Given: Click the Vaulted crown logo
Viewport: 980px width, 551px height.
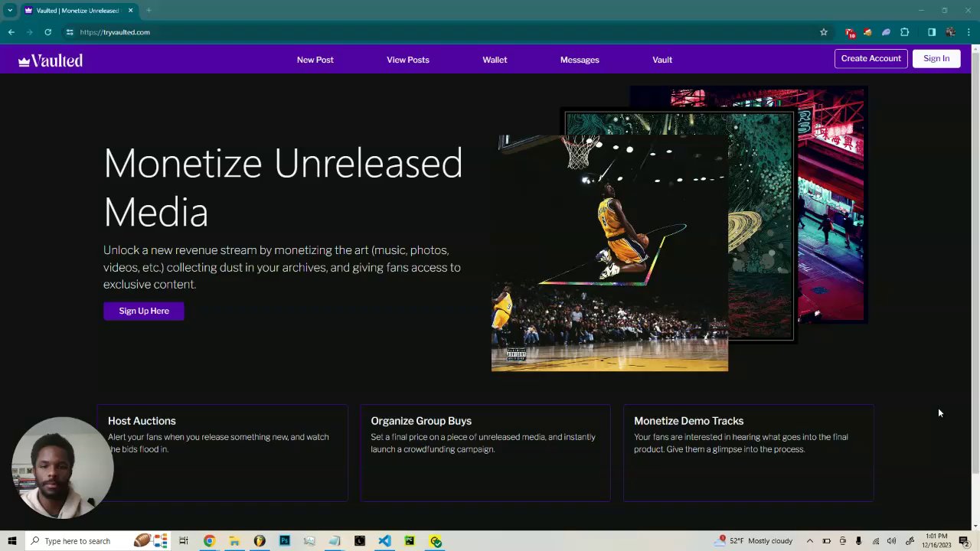Looking at the screenshot, I should [x=51, y=60].
